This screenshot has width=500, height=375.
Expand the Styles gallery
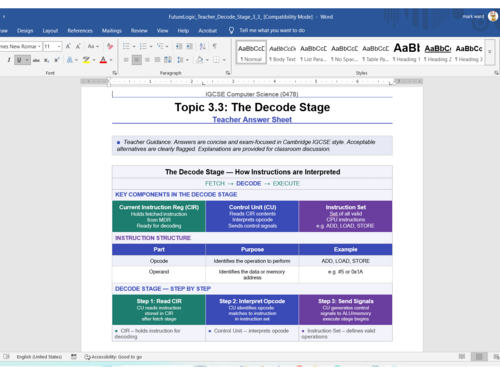point(490,52)
